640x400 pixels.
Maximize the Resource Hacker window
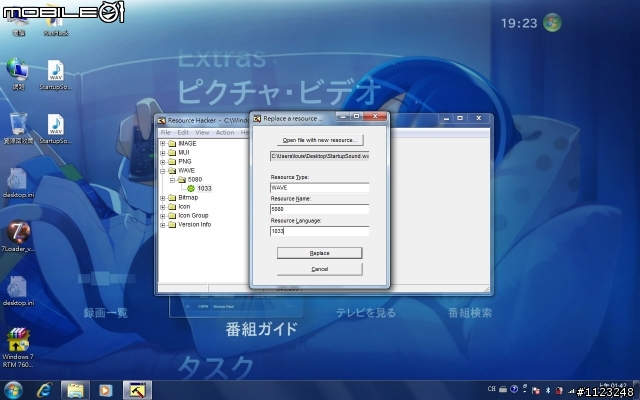(x=460, y=118)
